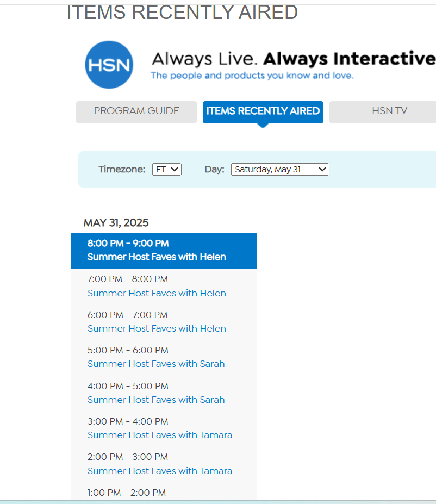Viewport: 436px width, 504px height.
Task: Click the Always Live Always Interactive banner
Action: pyautogui.click(x=294, y=59)
